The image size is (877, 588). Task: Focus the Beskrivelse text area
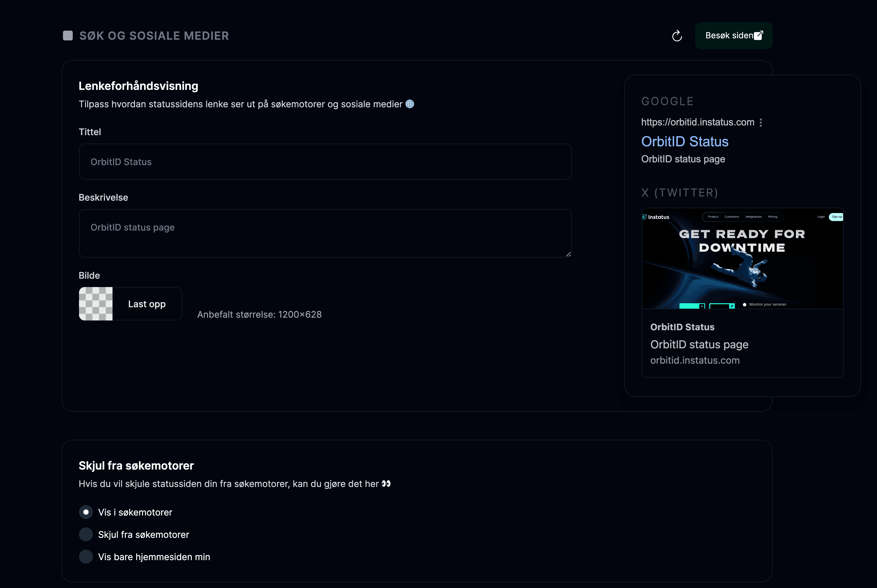(325, 233)
